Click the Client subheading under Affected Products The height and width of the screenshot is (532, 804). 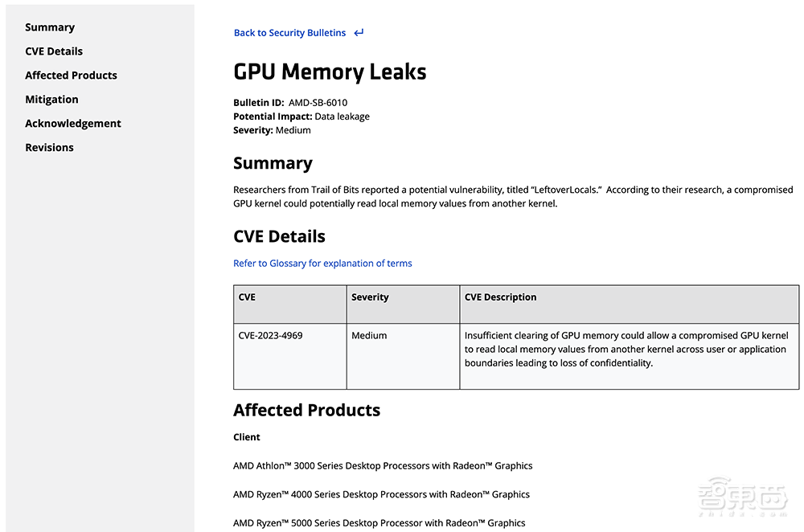[246, 436]
